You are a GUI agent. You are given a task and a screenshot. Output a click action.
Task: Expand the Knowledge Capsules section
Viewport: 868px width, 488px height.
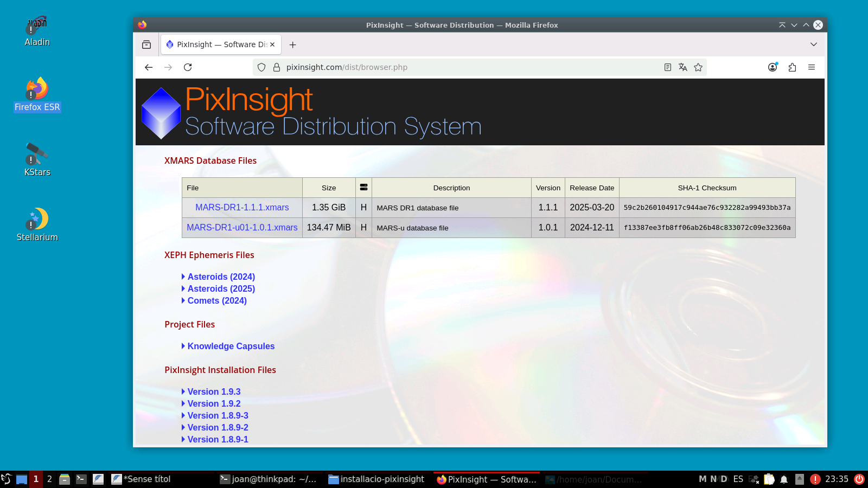[x=231, y=346]
